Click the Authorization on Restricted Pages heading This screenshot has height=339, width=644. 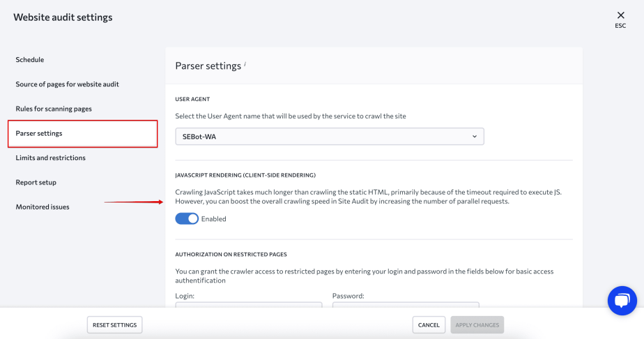(x=231, y=255)
